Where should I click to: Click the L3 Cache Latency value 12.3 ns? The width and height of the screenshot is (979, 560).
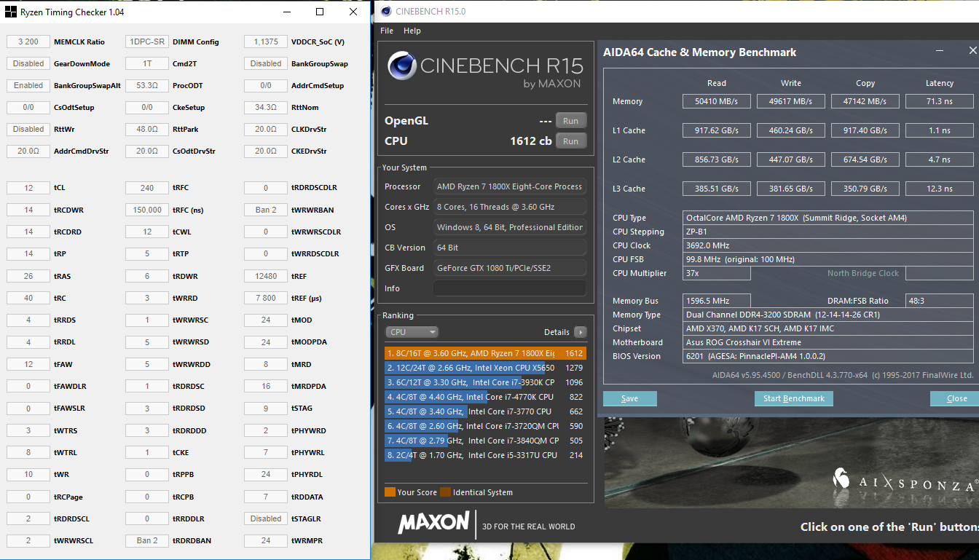click(x=939, y=189)
